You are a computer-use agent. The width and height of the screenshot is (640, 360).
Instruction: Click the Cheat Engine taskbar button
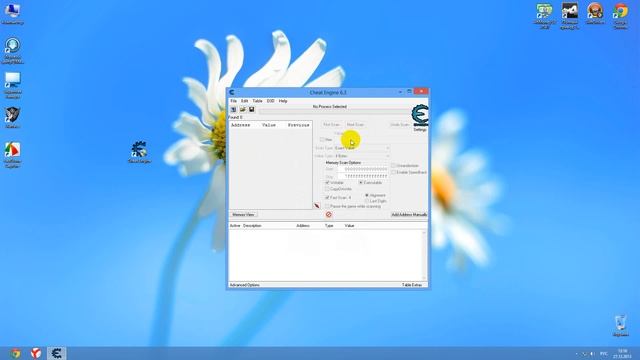[56, 353]
